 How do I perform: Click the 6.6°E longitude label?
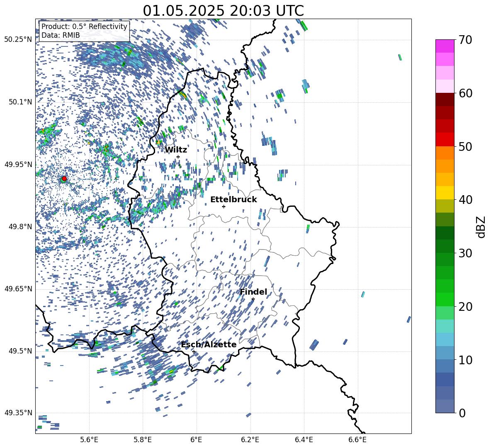pyautogui.click(x=357, y=440)
